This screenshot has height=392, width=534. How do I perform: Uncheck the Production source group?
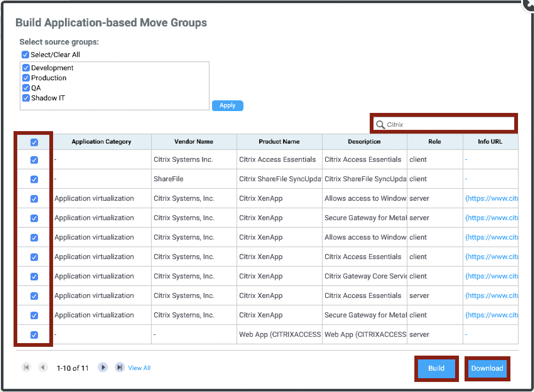click(x=26, y=78)
